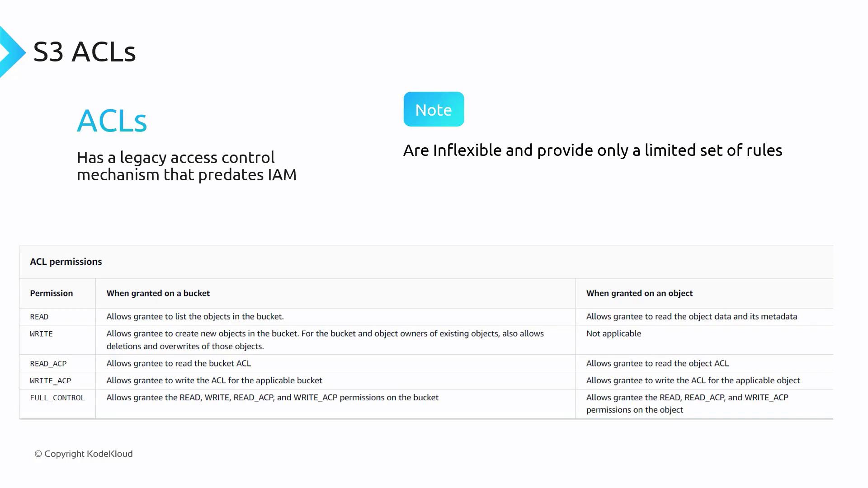Click the blue Note badge
868x488 pixels.
pos(434,109)
